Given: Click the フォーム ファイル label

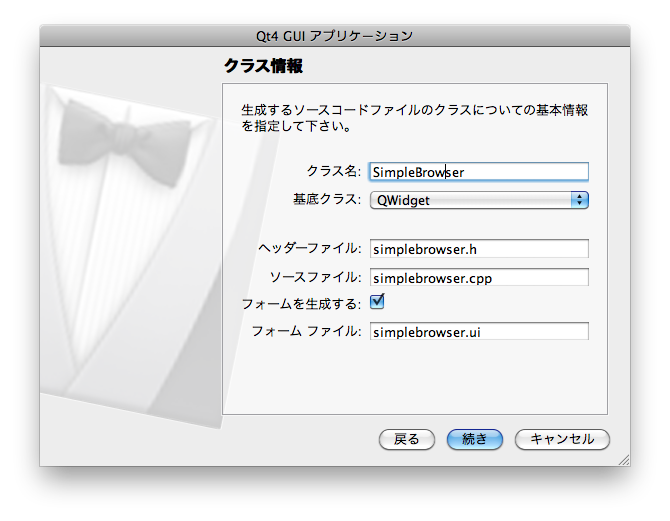Looking at the screenshot, I should click(306, 332).
